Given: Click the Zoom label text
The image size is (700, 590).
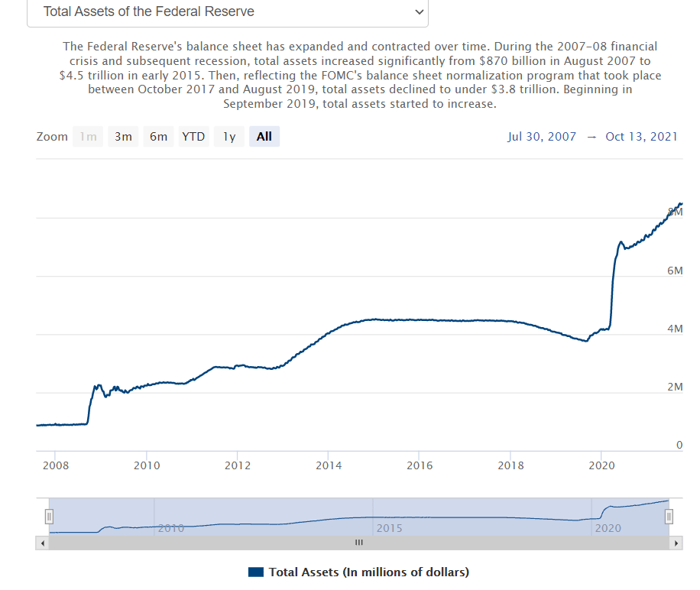Looking at the screenshot, I should (x=52, y=137).
